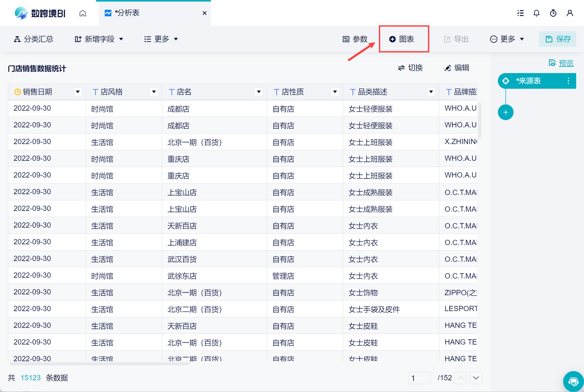The width and height of the screenshot is (584, 392).
Task: Go to next page with down arrow
Action: pyautogui.click(x=476, y=378)
